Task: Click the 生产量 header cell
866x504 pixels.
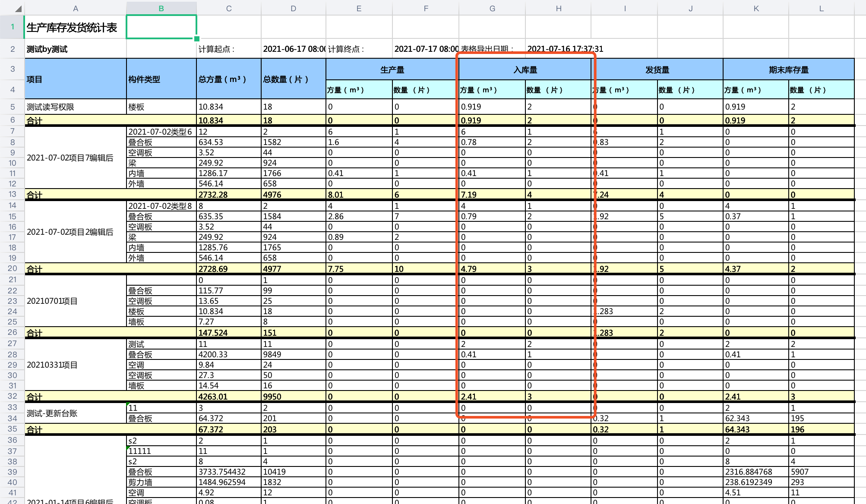Action: (x=392, y=69)
